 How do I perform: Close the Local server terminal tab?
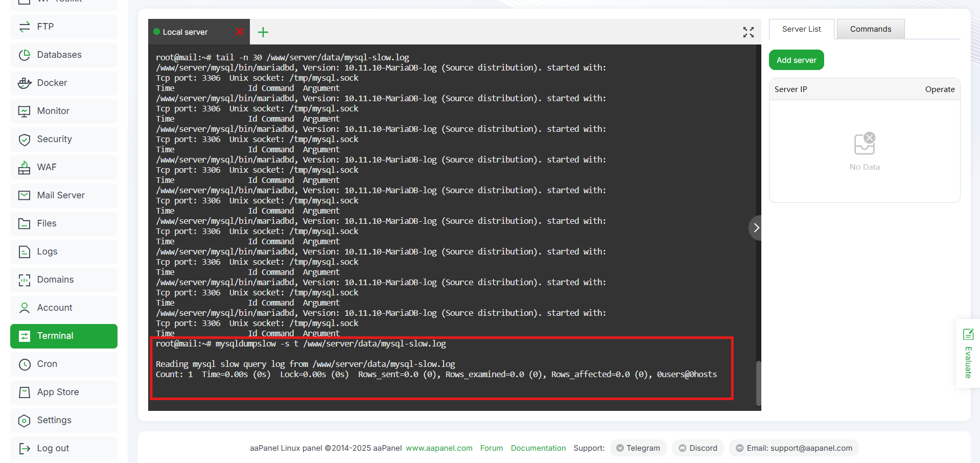pyautogui.click(x=239, y=32)
